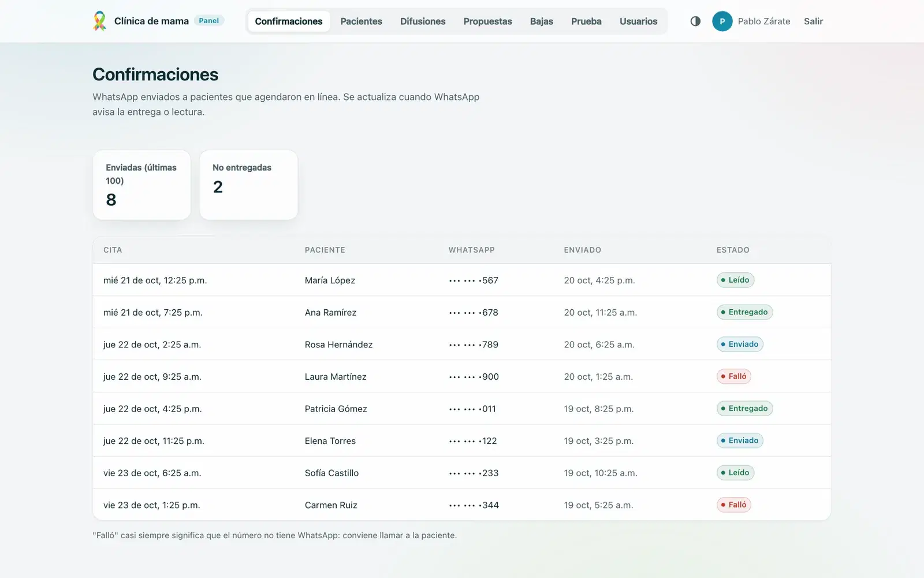
Task: Click the Salir logout link
Action: [813, 21]
